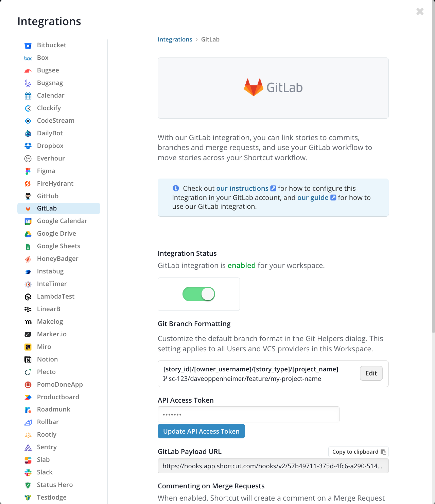Click the Google Drive icon

click(28, 234)
